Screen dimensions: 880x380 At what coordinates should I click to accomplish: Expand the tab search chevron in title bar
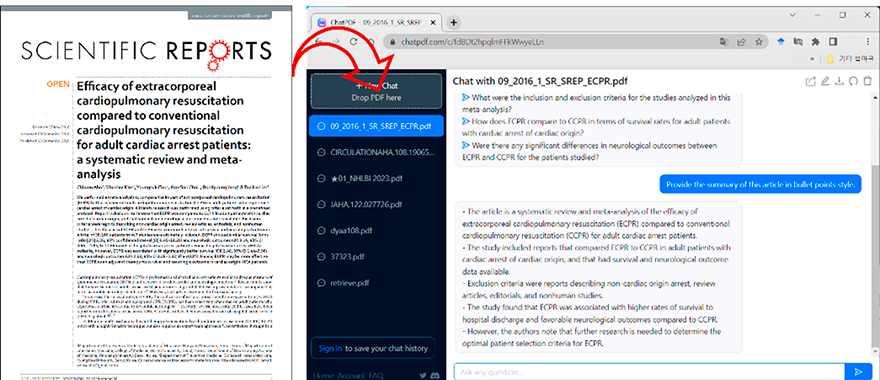pyautogui.click(x=792, y=14)
